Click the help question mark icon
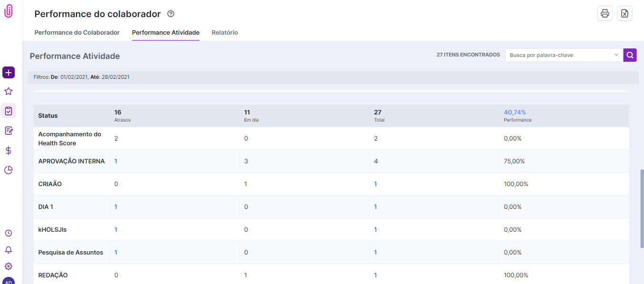The width and height of the screenshot is (644, 284). (171, 14)
